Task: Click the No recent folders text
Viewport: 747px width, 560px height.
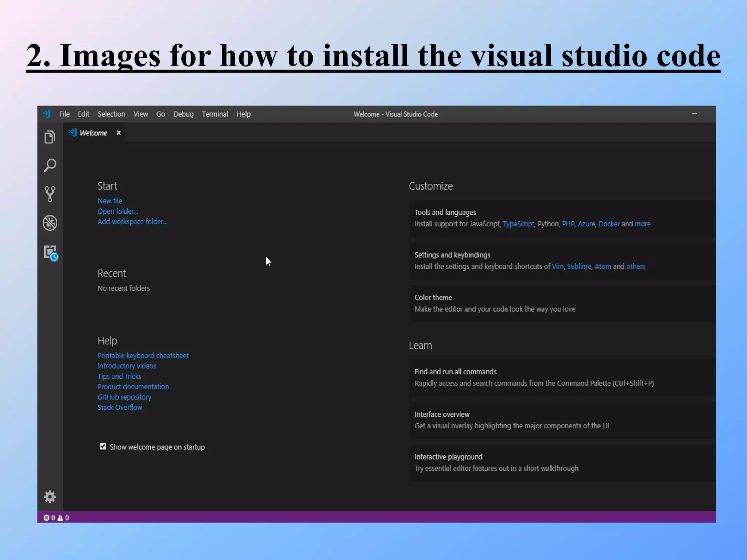Action: [124, 288]
